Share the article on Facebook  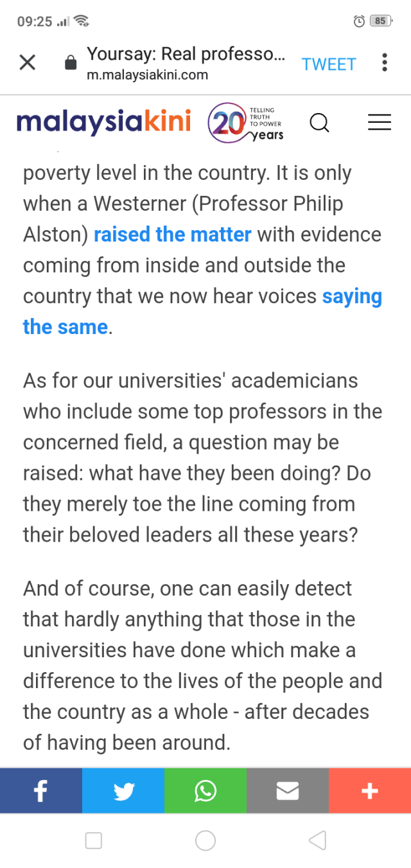(x=40, y=791)
